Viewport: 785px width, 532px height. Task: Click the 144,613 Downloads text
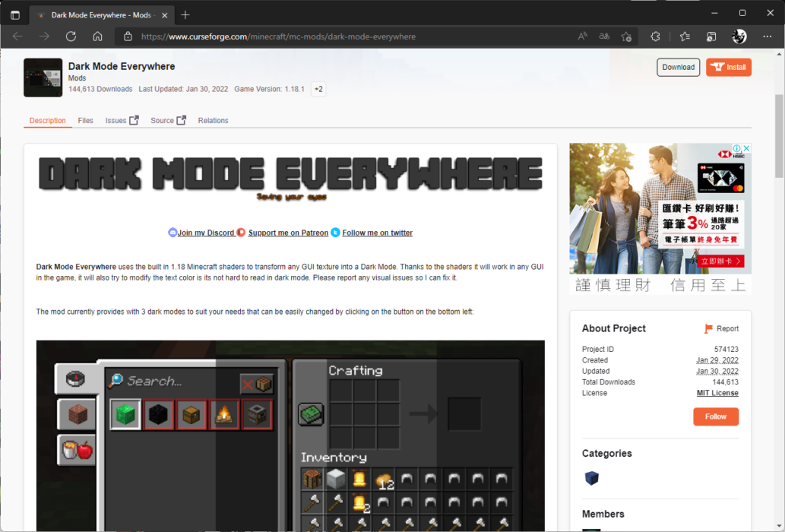(100, 89)
